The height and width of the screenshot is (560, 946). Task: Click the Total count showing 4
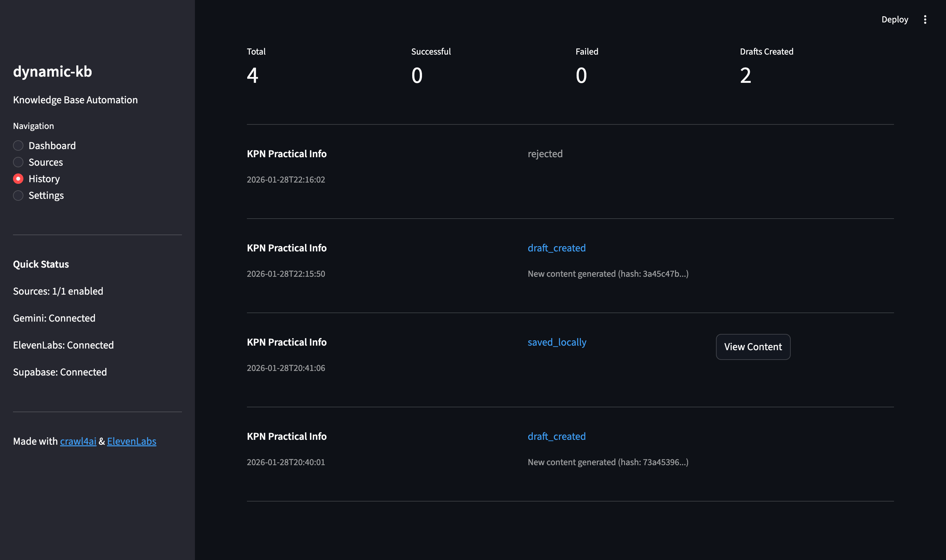pyautogui.click(x=253, y=75)
